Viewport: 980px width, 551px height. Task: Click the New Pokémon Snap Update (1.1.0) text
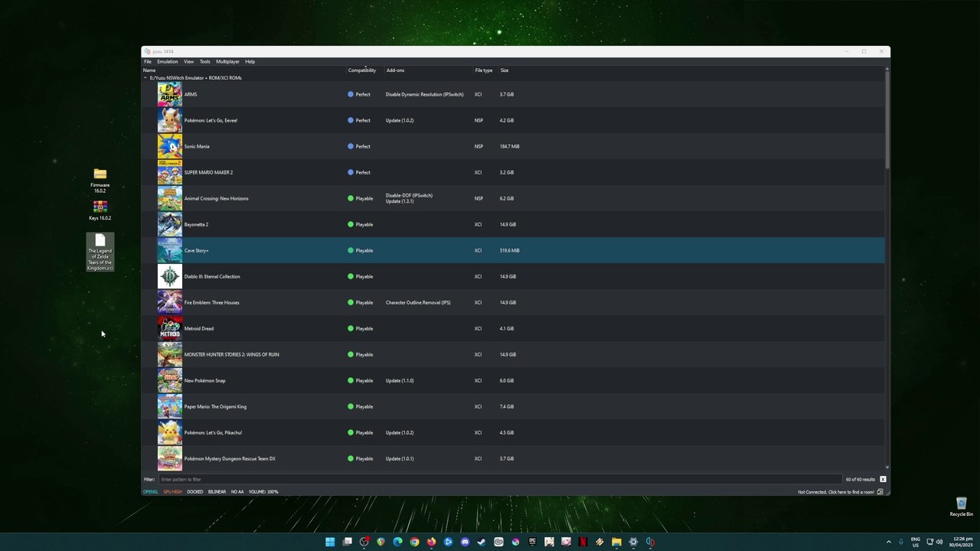point(400,381)
